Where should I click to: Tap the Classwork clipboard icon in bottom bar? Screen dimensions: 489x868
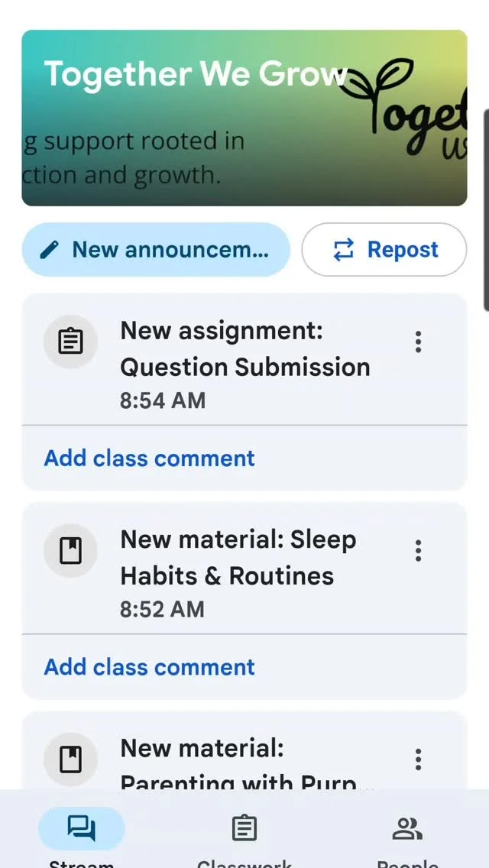(244, 828)
